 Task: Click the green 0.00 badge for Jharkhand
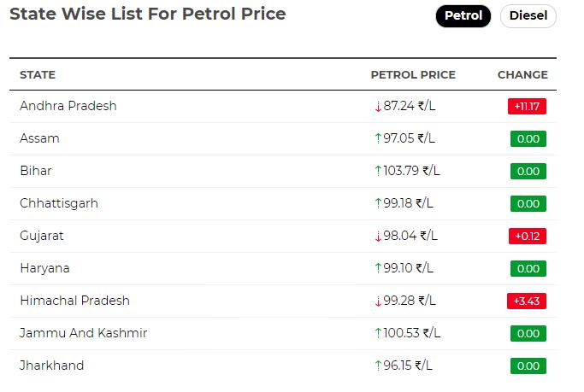pyautogui.click(x=528, y=366)
